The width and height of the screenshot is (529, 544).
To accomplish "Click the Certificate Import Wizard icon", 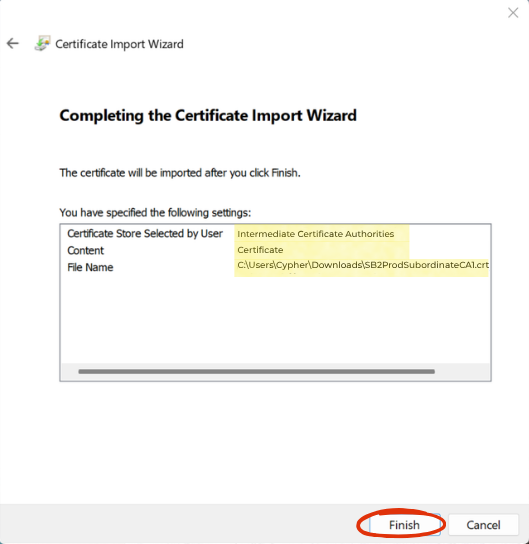I will tap(42, 43).
